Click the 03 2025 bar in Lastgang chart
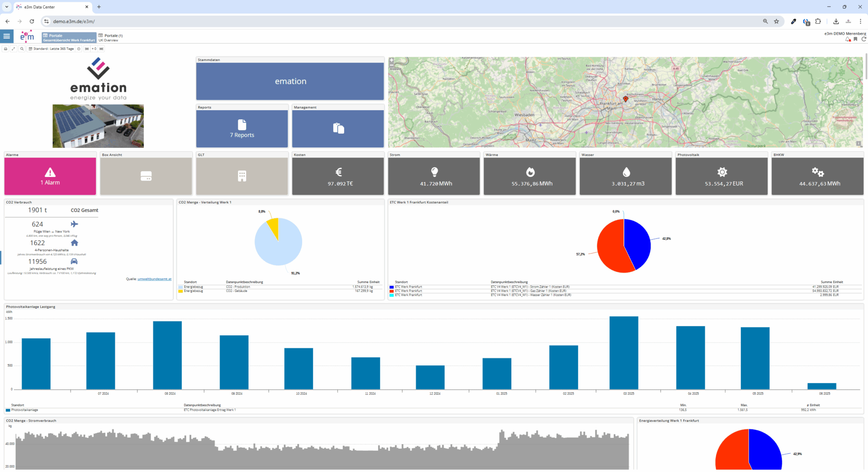Screen dimensions: 868x472 [624, 353]
